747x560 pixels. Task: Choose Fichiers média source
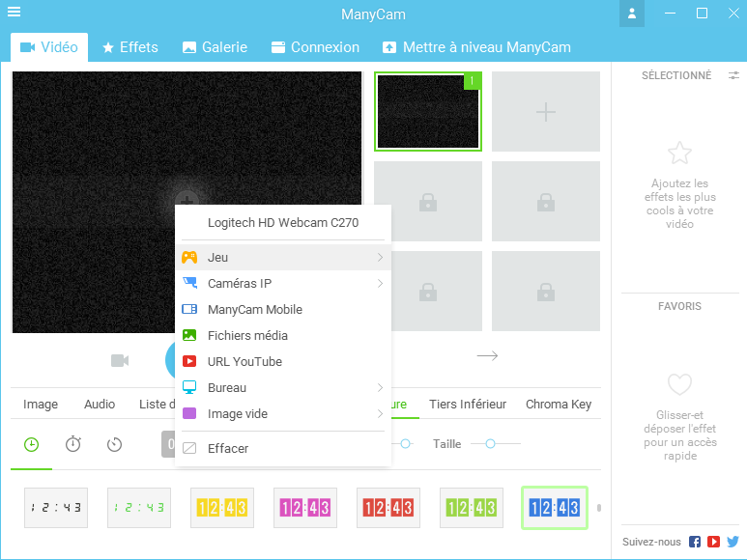point(283,335)
